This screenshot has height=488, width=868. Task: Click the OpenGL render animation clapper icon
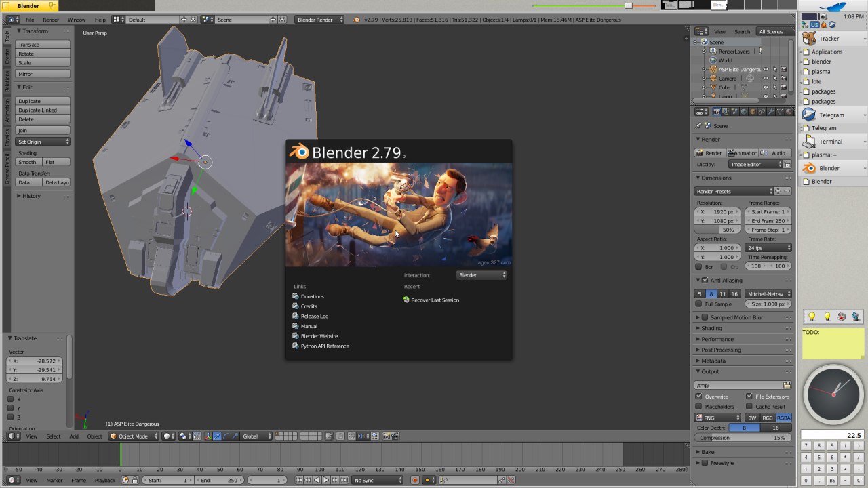coord(395,436)
